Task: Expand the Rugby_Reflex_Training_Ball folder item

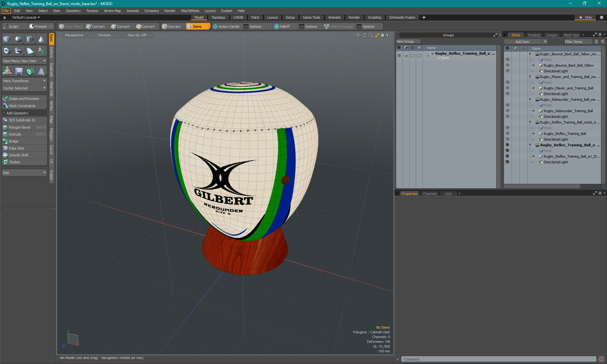Action: [x=534, y=134]
